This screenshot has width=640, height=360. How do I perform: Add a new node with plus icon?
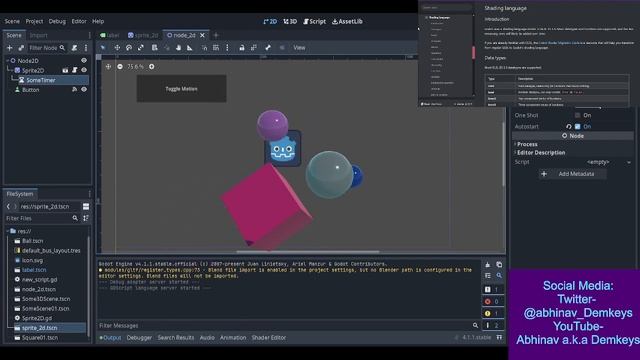tap(9, 48)
